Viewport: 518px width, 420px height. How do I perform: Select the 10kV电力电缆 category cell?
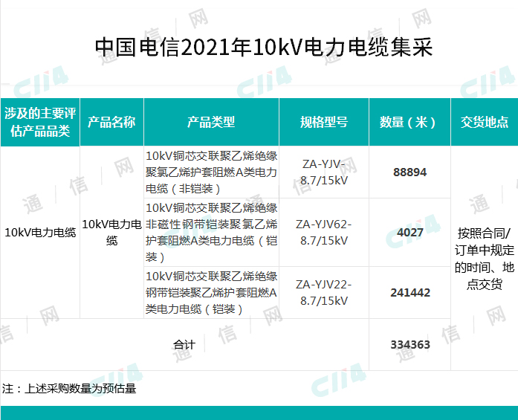[40, 233]
